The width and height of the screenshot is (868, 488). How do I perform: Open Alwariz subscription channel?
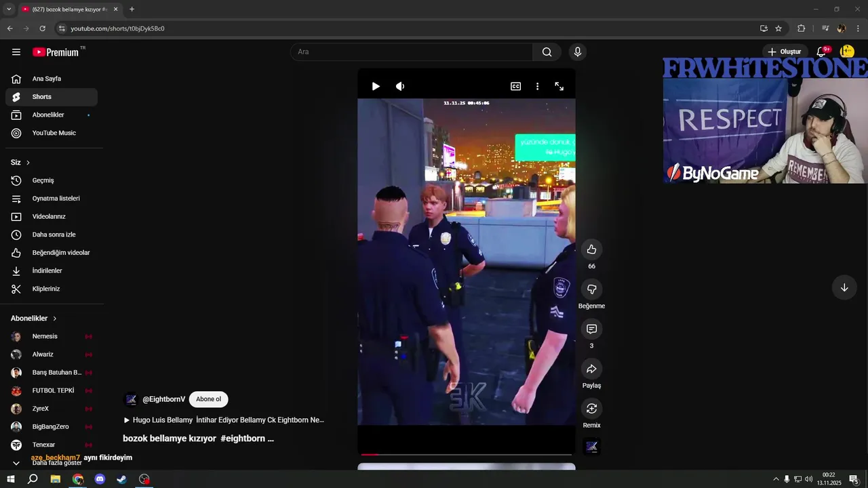click(52, 354)
